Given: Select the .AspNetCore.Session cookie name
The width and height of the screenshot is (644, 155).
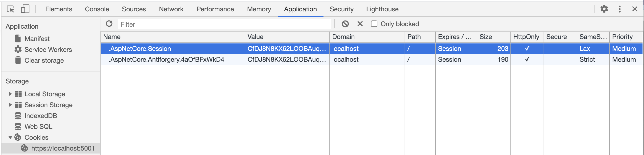Looking at the screenshot, I should (x=140, y=49).
